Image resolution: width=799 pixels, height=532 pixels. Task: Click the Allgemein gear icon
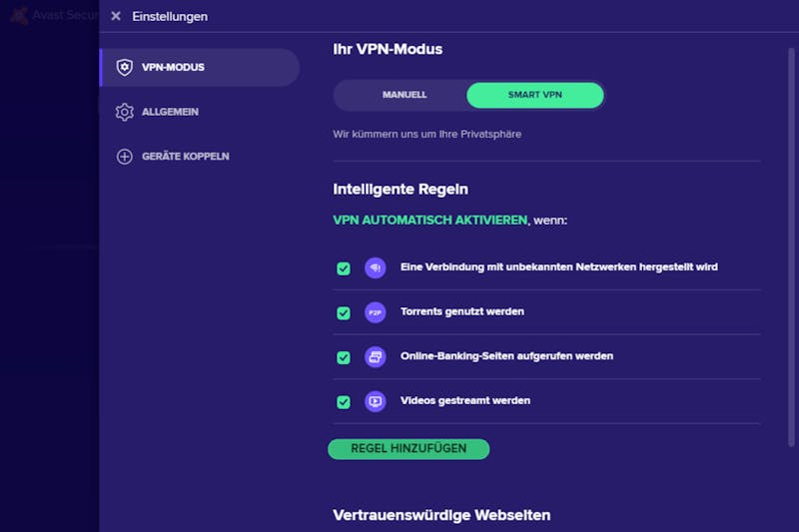point(124,112)
